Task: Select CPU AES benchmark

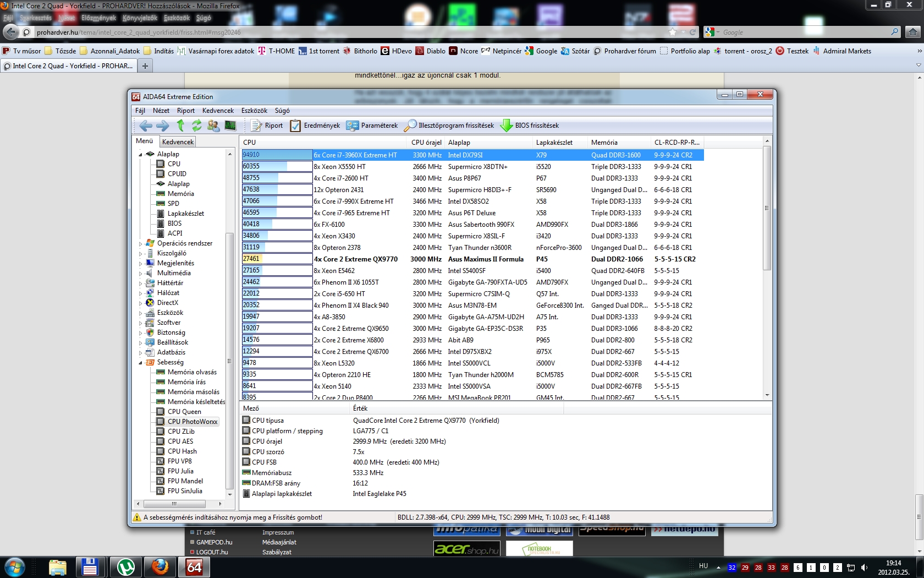Action: [x=180, y=441]
